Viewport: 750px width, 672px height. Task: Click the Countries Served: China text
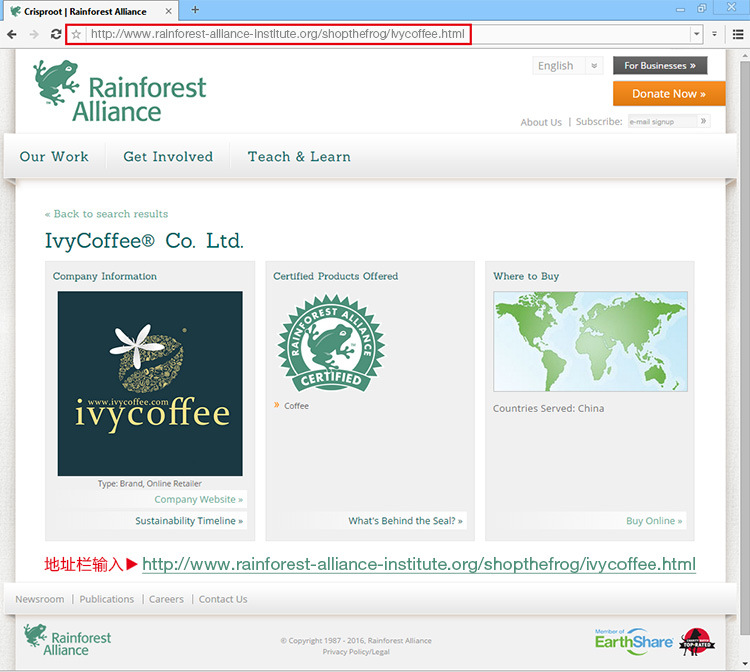click(548, 408)
